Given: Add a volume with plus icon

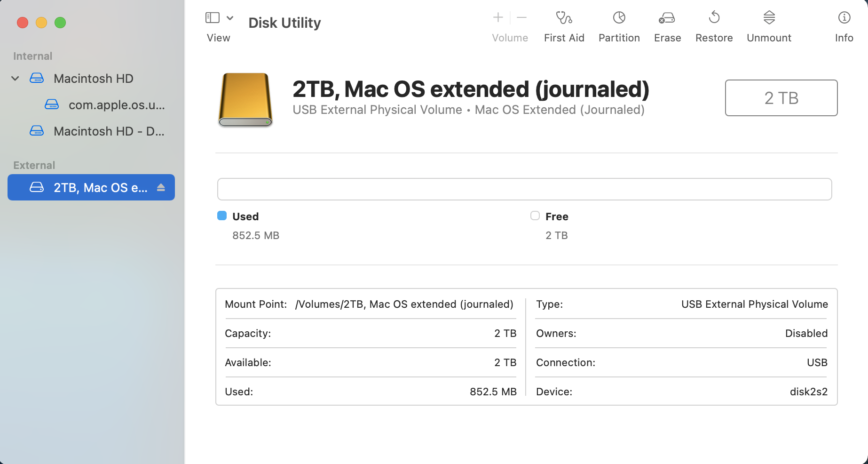Looking at the screenshot, I should click(498, 18).
